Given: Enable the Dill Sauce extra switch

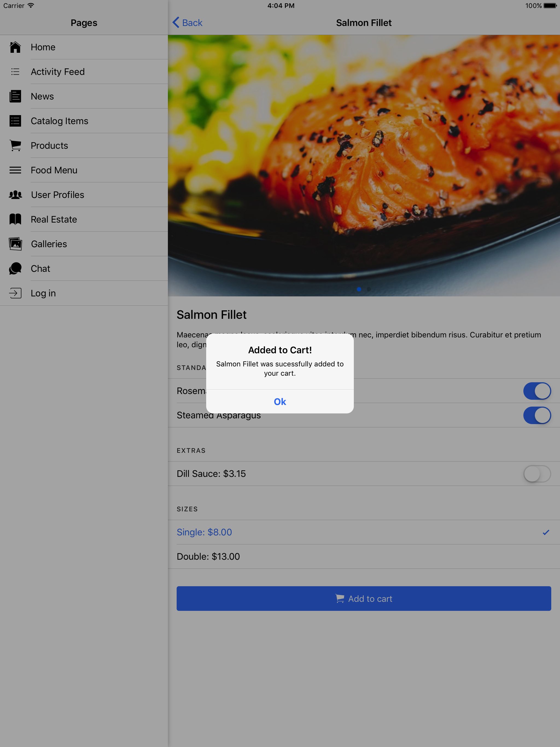Looking at the screenshot, I should (537, 474).
